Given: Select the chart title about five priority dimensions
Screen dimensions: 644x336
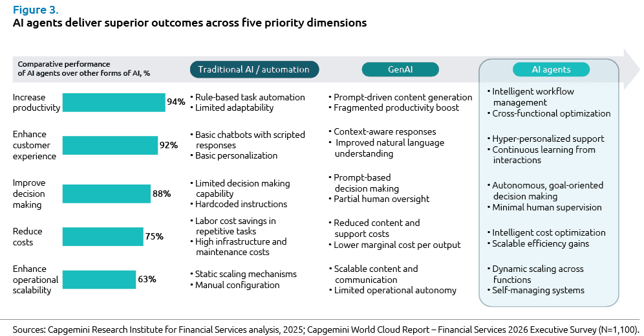Looking at the screenshot, I should (x=190, y=23).
